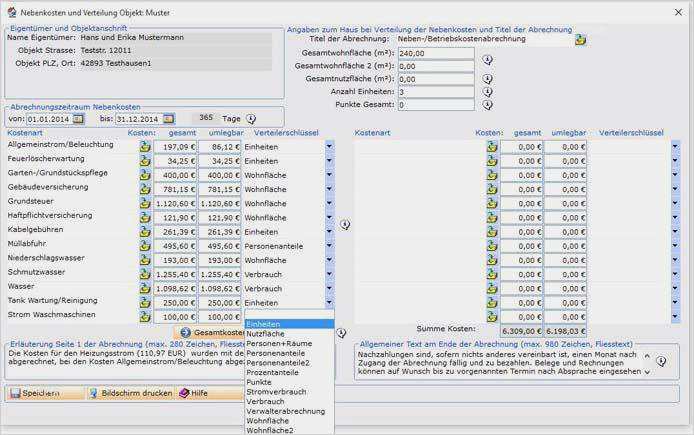Open cost entry icon for Allgemeinstrom/Beleuchtung
694x435 pixels.
(x=145, y=147)
